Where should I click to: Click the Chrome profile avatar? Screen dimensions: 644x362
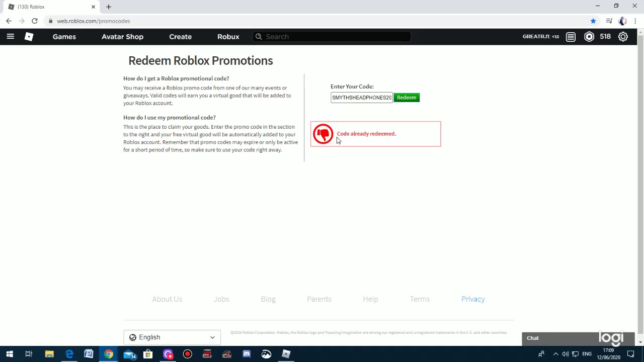click(x=622, y=21)
